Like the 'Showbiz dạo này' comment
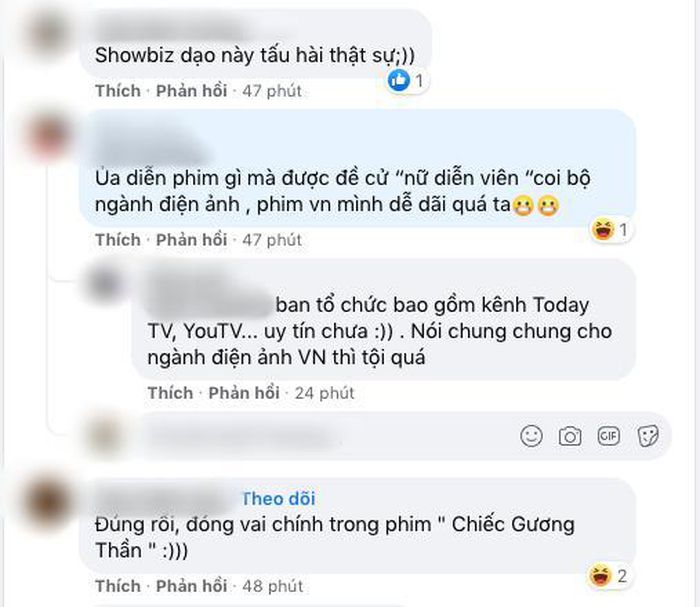The height and width of the screenshot is (607, 700). [118, 91]
